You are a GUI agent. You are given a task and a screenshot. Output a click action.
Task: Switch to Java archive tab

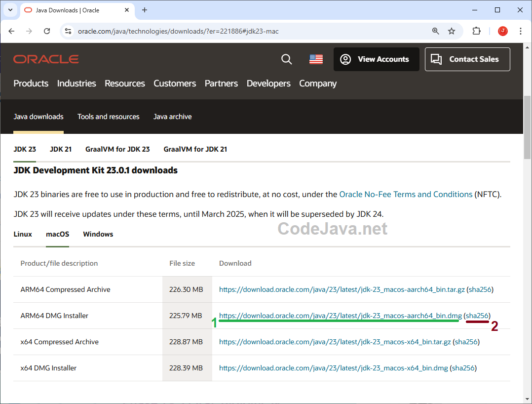point(172,117)
